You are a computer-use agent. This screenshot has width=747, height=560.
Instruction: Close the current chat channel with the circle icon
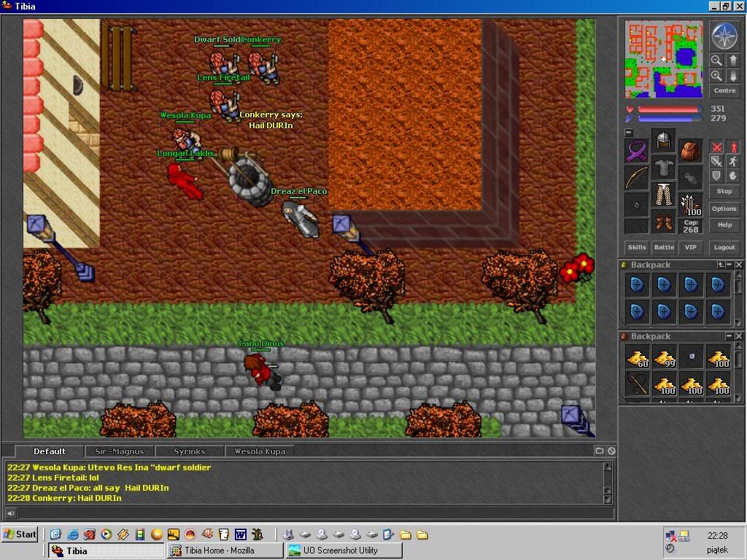point(611,451)
